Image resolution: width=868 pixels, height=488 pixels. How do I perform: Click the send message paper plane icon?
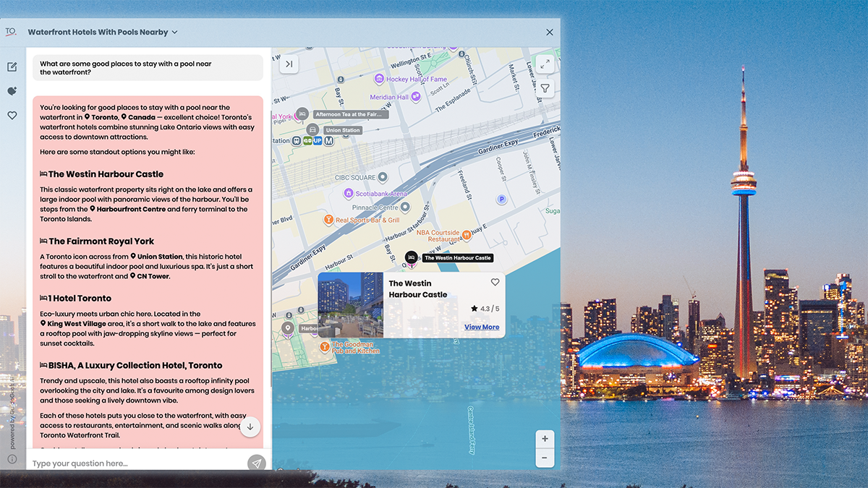256,463
